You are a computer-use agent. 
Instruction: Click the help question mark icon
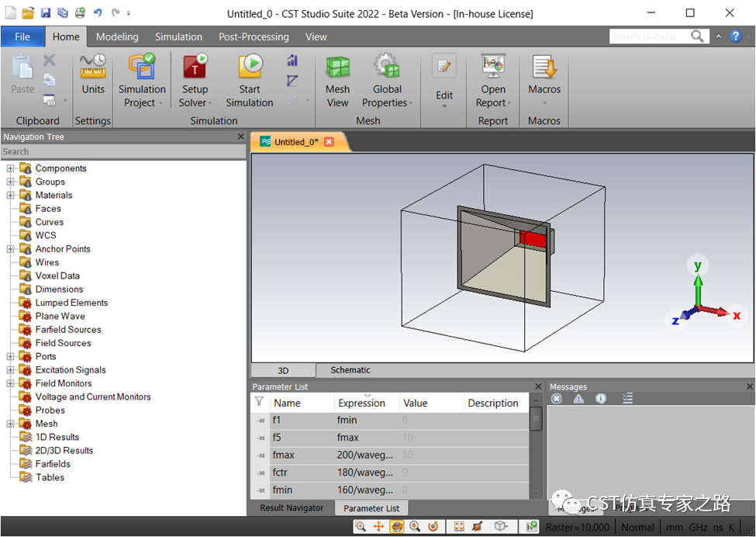pos(736,36)
